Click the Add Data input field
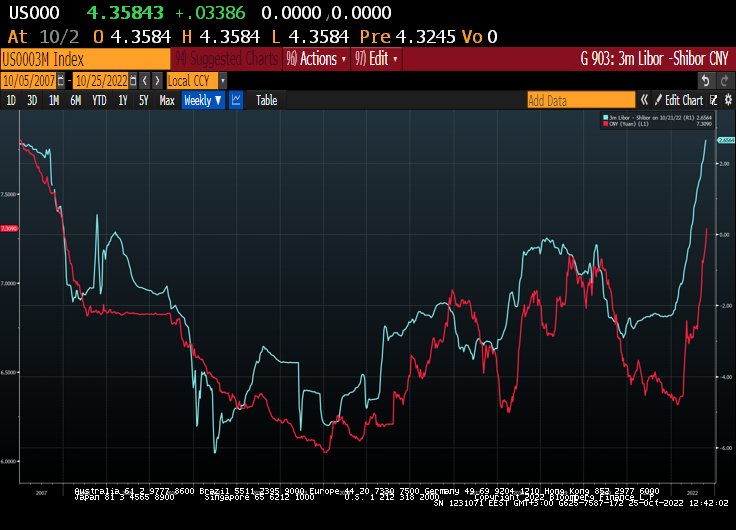The height and width of the screenshot is (530, 736). 581,100
